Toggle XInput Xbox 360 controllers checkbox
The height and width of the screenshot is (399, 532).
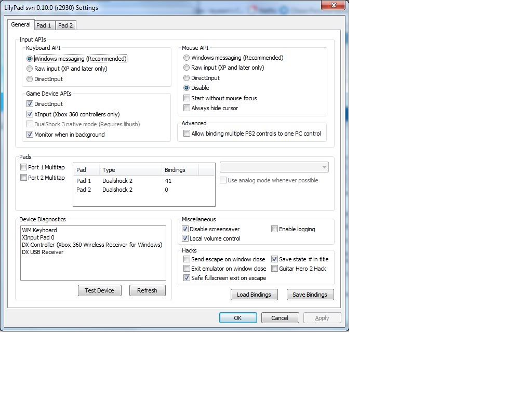pos(30,114)
